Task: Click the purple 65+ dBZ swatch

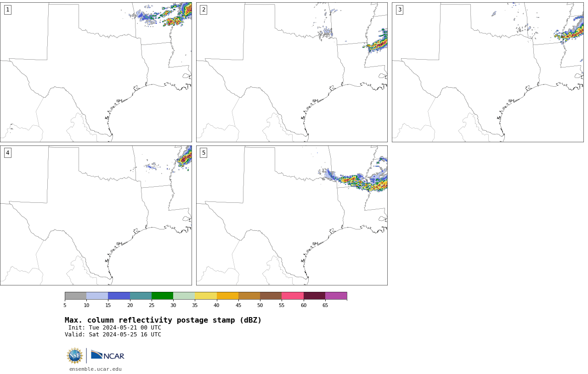Action: click(336, 296)
